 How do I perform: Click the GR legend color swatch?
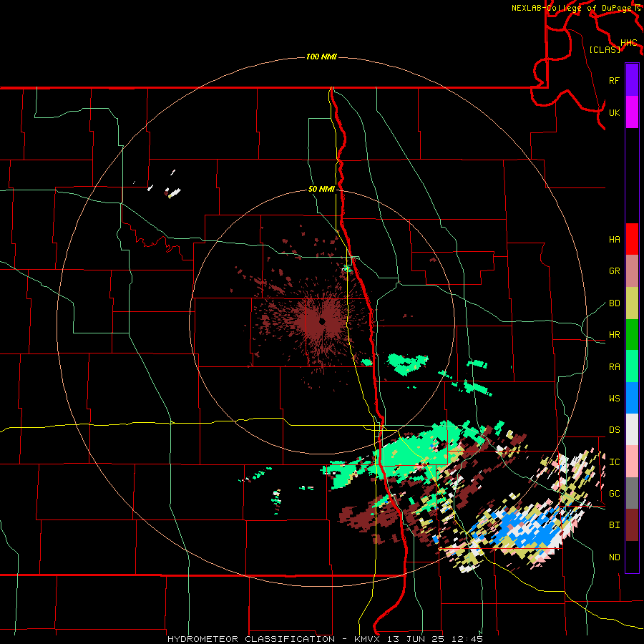pos(632,271)
